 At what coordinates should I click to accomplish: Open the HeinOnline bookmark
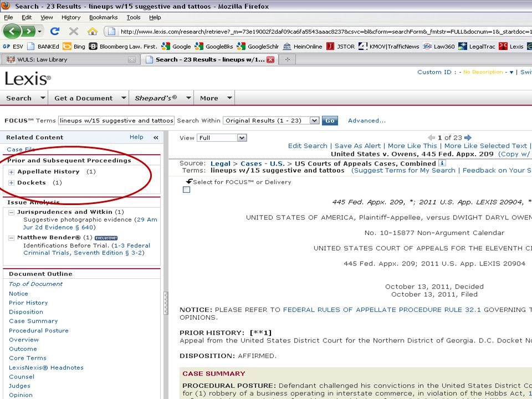pos(303,47)
